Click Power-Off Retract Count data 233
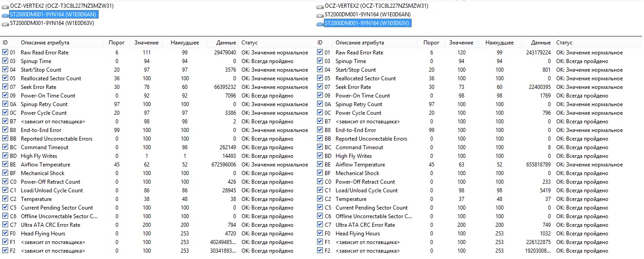This screenshot has height=259, width=644. click(x=547, y=182)
